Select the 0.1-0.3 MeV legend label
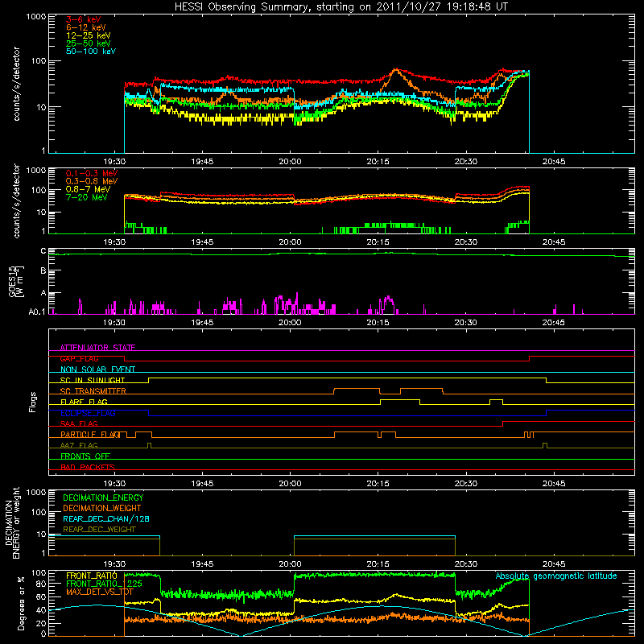The height and width of the screenshot is (644, 644). 92,174
